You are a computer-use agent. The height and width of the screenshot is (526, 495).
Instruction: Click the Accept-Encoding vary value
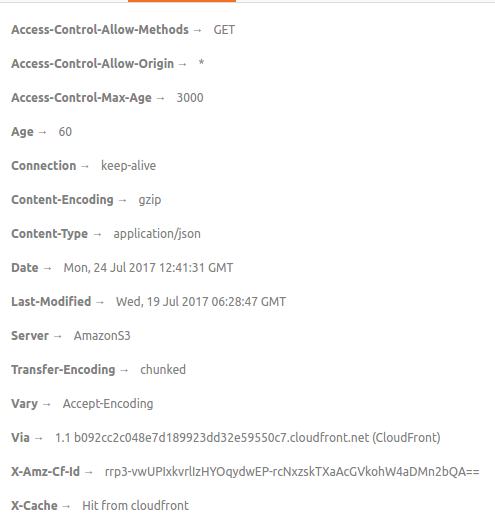[108, 404]
